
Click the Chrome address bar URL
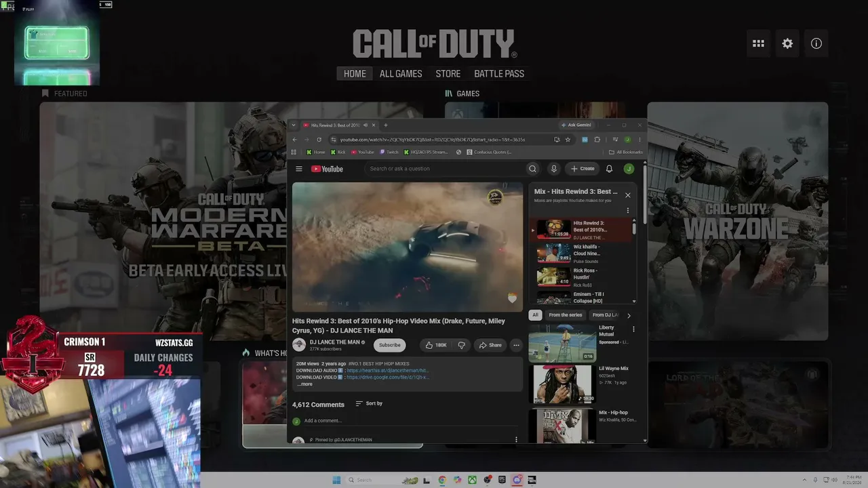[433, 140]
